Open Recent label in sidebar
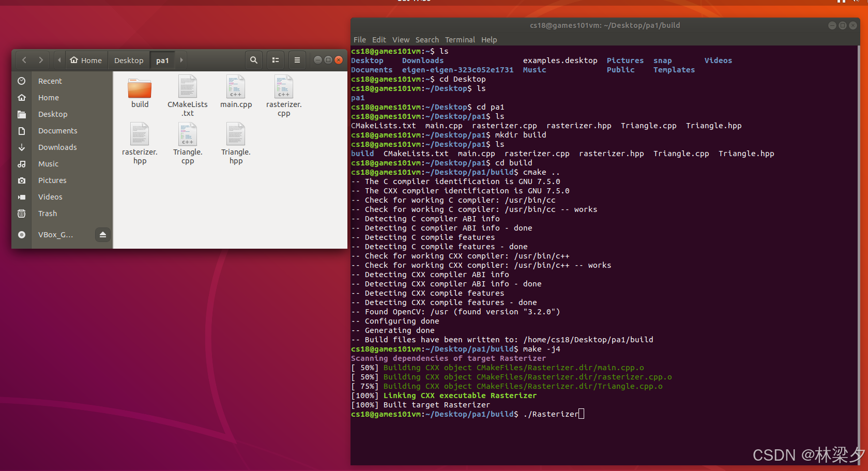The image size is (868, 471). click(50, 81)
